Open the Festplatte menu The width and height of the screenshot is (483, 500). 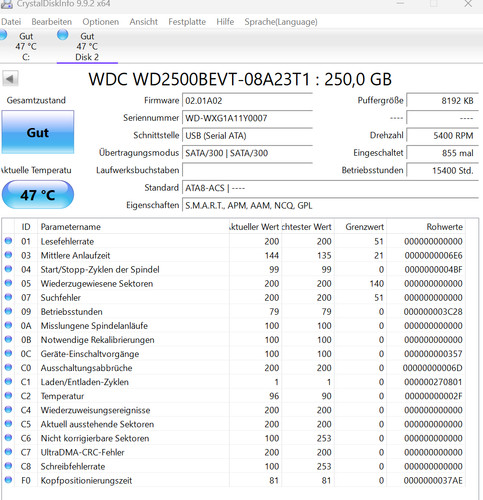187,22
